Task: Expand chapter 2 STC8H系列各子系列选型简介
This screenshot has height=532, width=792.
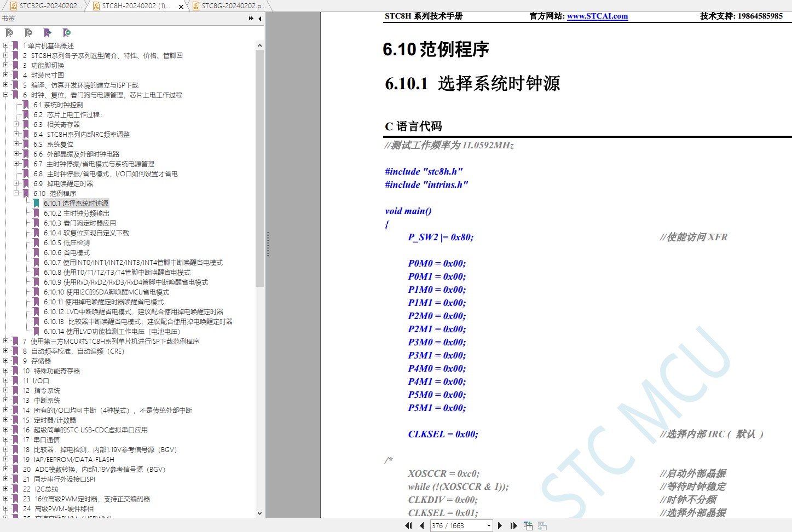Action: (x=6, y=55)
